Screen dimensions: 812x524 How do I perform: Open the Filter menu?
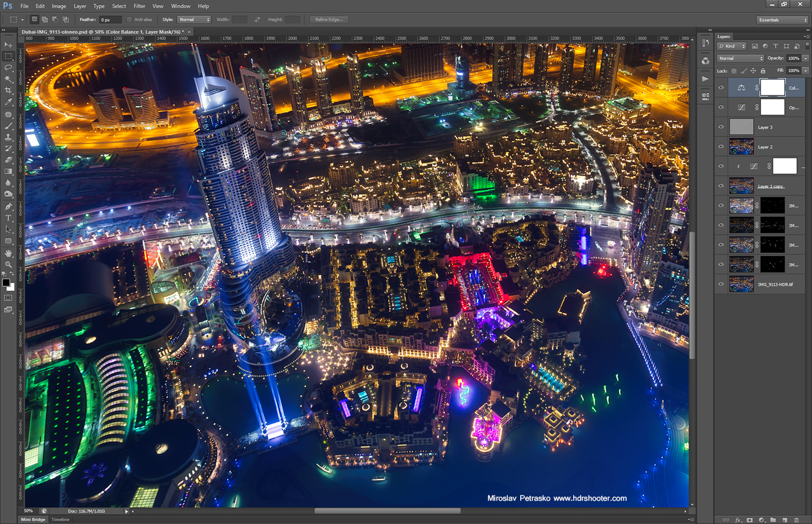pyautogui.click(x=139, y=6)
